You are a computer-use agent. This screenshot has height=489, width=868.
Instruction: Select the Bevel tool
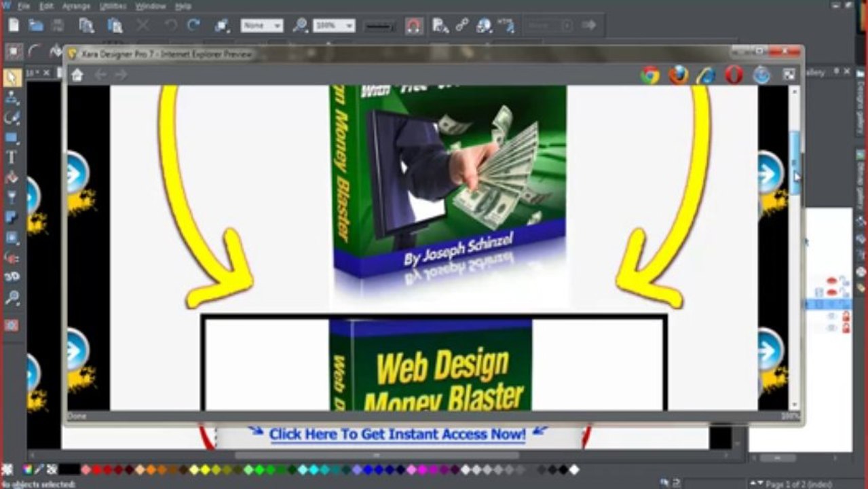(x=12, y=238)
